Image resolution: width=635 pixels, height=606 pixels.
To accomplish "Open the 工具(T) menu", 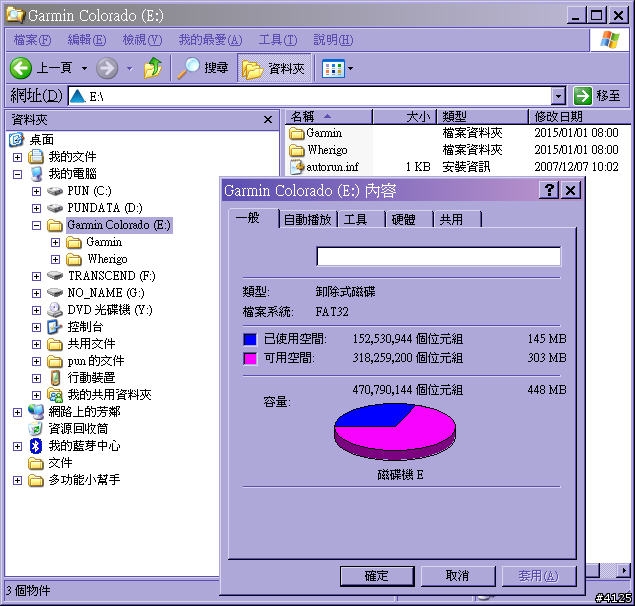I will pos(278,40).
